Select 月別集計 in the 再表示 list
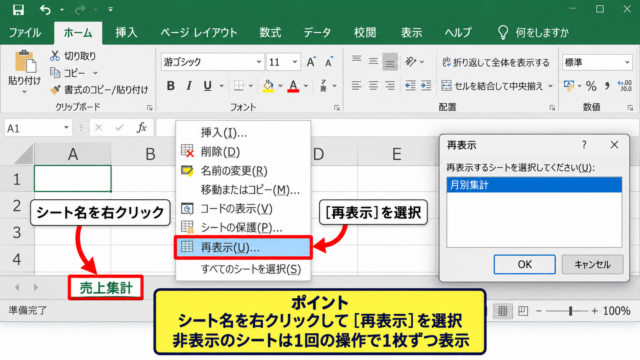The height and width of the screenshot is (360, 640). 534,185
